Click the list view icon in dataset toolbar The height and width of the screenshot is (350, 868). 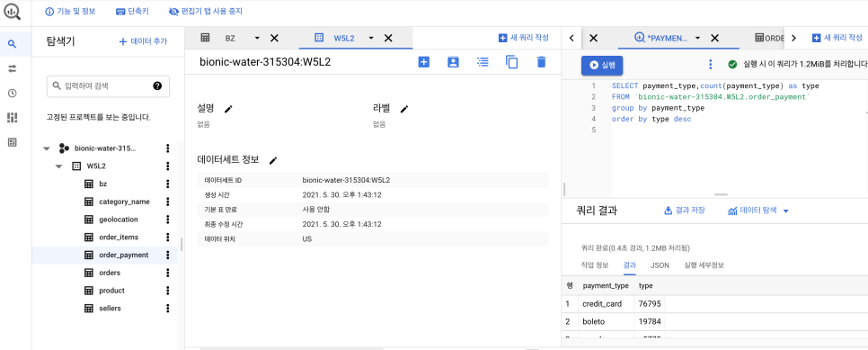[483, 62]
